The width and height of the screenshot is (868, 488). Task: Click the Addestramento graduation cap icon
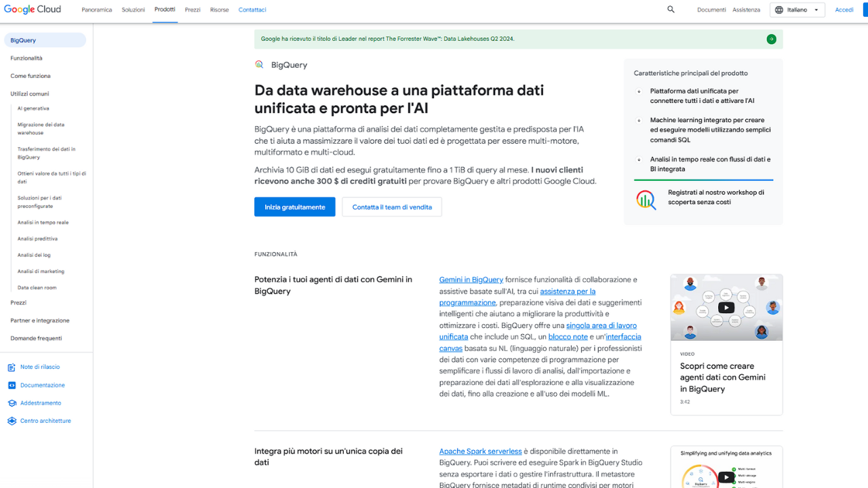[x=12, y=403]
